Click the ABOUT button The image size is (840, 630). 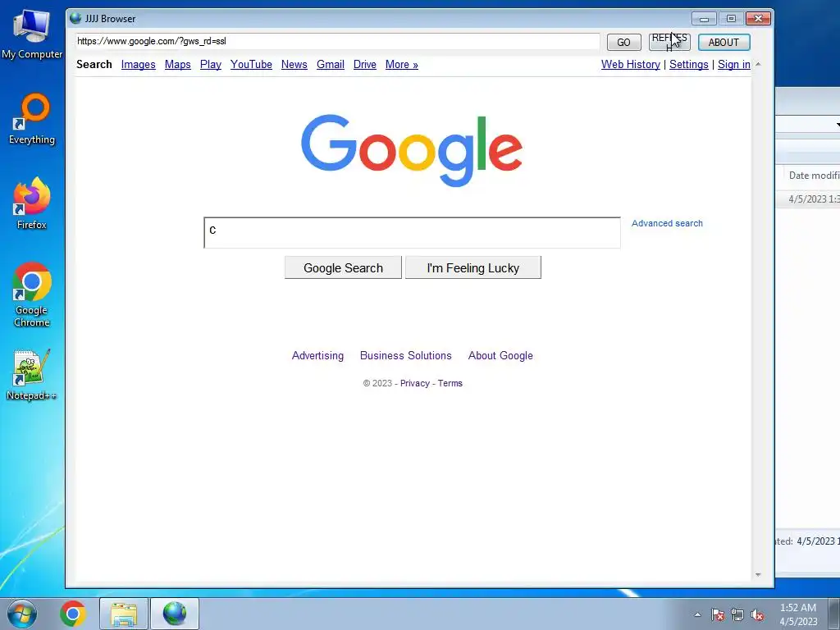click(x=724, y=43)
